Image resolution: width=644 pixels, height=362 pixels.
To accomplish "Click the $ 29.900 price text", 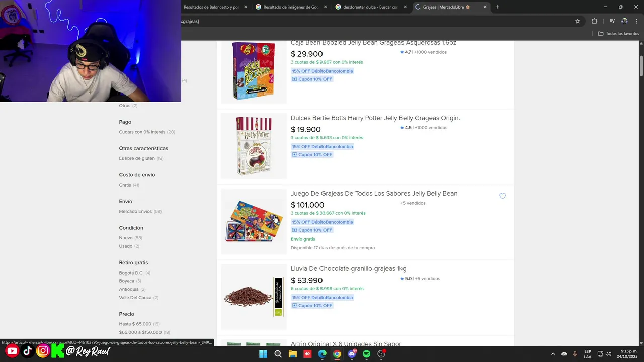I will 307,54.
